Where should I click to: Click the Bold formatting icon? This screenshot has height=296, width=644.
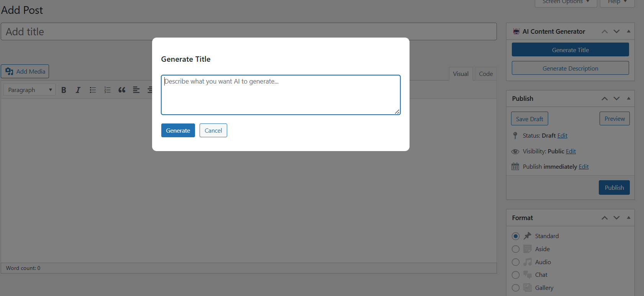tap(64, 90)
